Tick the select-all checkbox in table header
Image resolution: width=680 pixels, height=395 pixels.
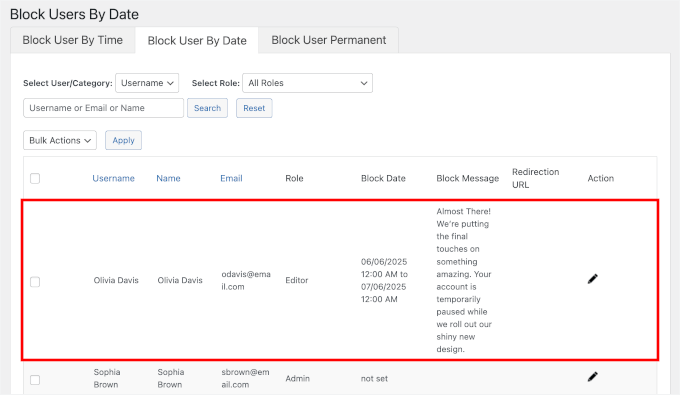click(x=35, y=178)
